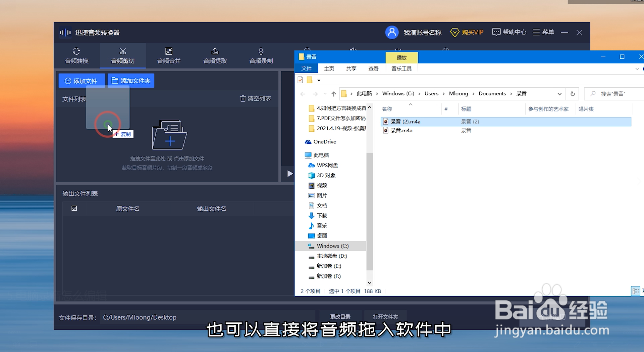The image size is (644, 352).
Task: Click Users in the address breadcrumb
Action: pos(431,94)
